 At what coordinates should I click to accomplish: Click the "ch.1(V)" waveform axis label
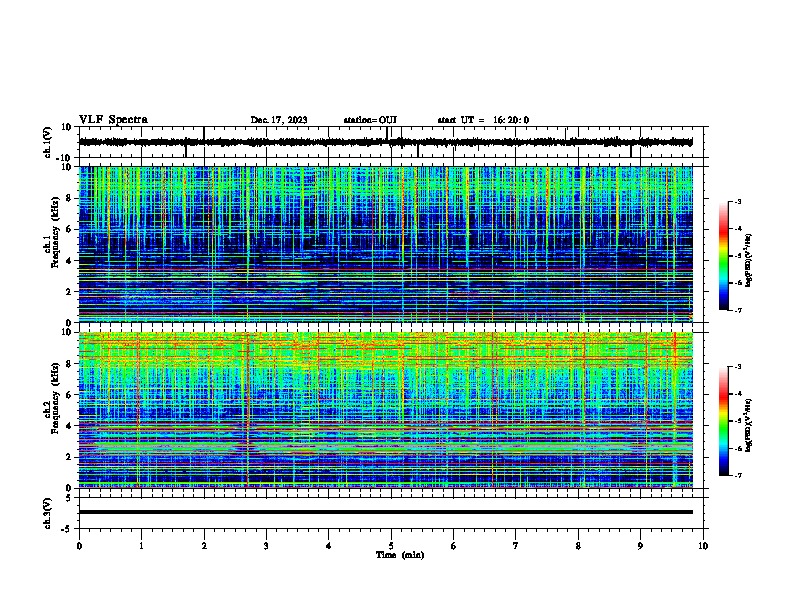[x=48, y=142]
